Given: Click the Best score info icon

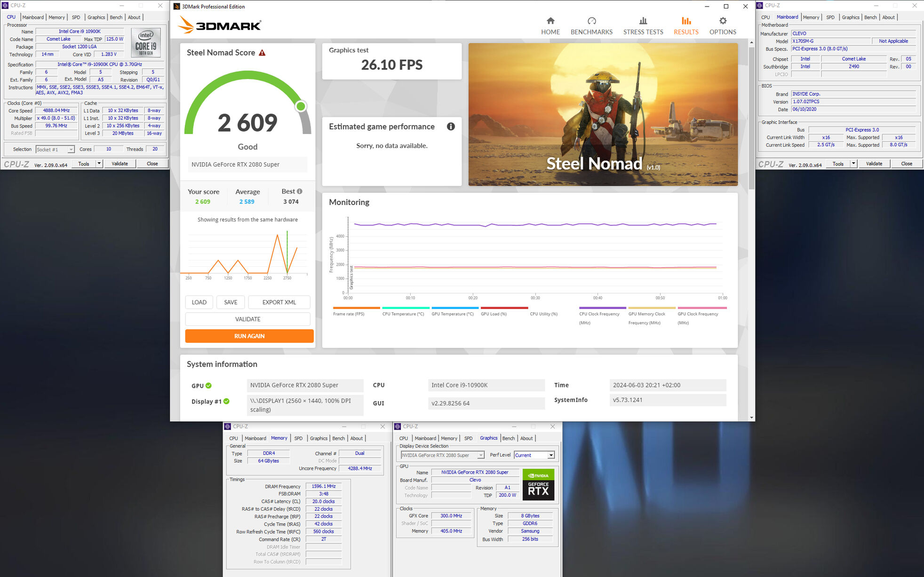Looking at the screenshot, I should tap(300, 191).
